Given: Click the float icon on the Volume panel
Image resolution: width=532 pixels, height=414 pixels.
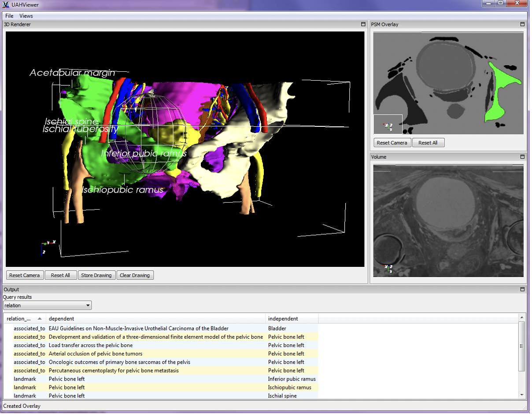Looking at the screenshot, I should click(522, 157).
